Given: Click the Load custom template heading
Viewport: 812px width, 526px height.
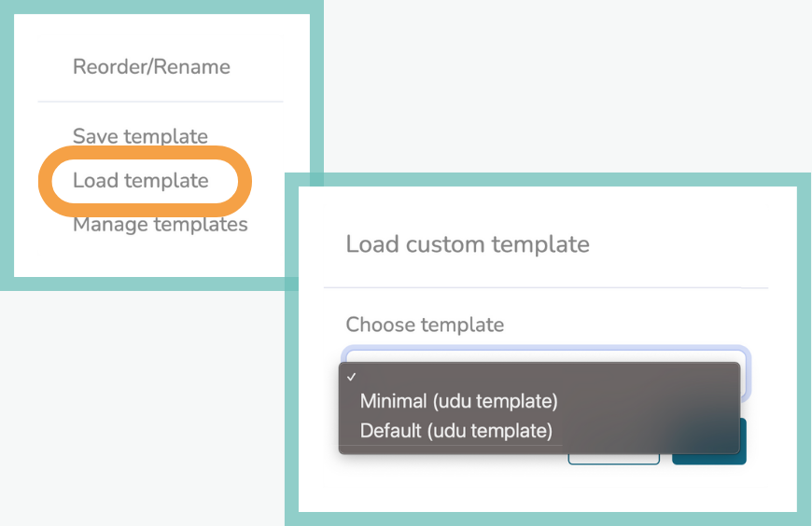Looking at the screenshot, I should coord(468,244).
